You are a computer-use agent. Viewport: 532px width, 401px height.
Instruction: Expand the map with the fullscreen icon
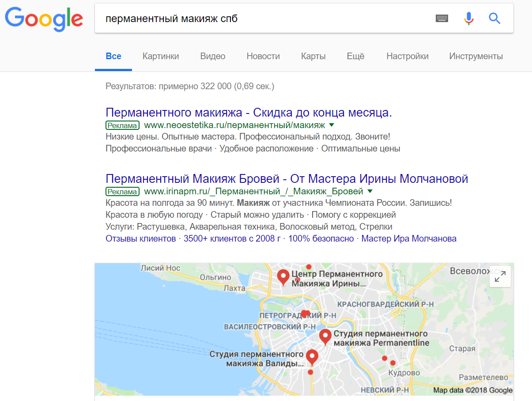pos(500,276)
